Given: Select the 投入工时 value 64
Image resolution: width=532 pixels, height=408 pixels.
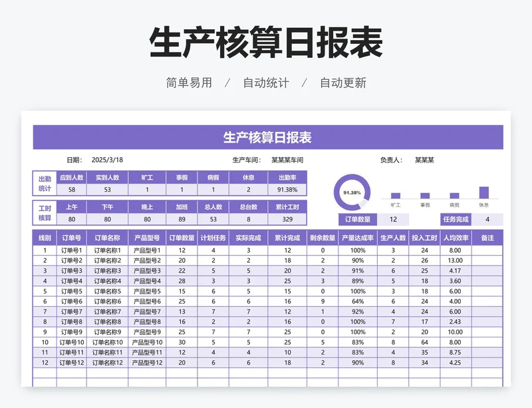Looking at the screenshot, I should [424, 342].
